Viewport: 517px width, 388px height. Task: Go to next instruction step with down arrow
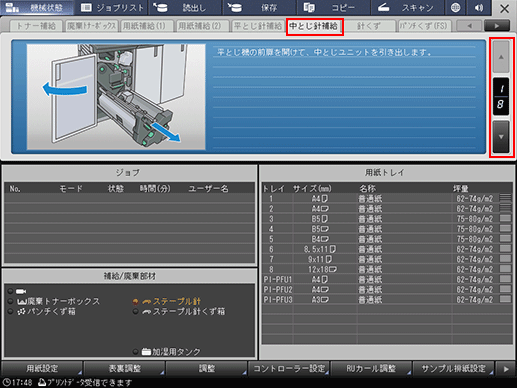501,137
